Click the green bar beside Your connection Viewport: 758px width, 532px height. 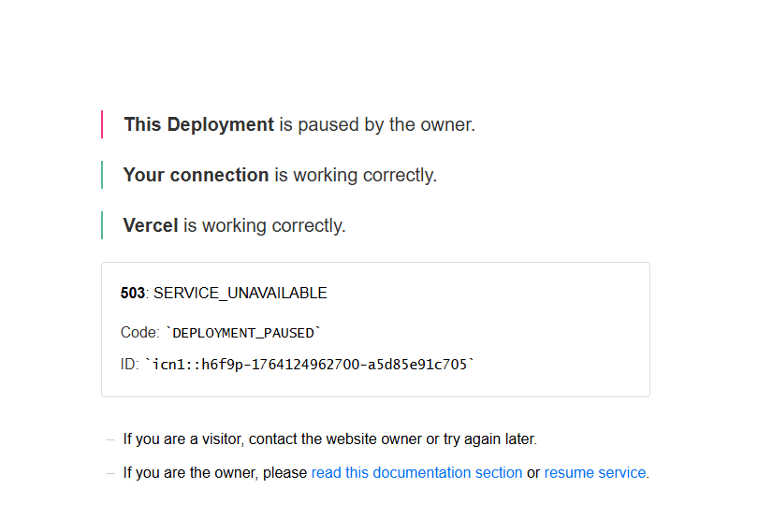coord(102,175)
